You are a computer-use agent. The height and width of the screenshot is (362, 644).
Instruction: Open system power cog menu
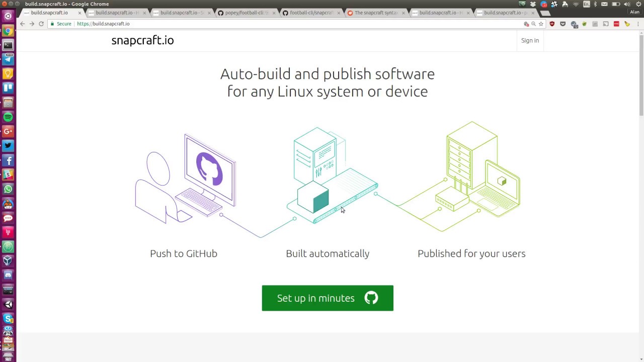(638, 4)
